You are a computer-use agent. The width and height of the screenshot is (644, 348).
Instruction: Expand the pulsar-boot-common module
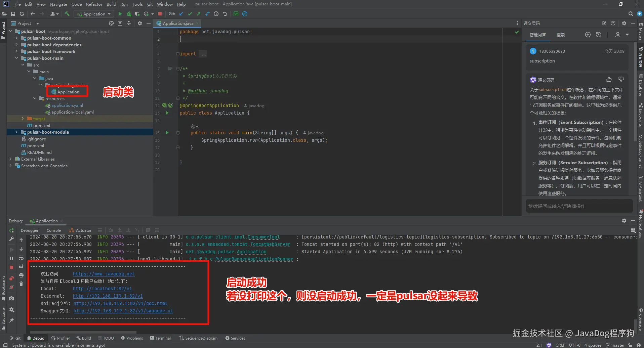[x=16, y=38]
